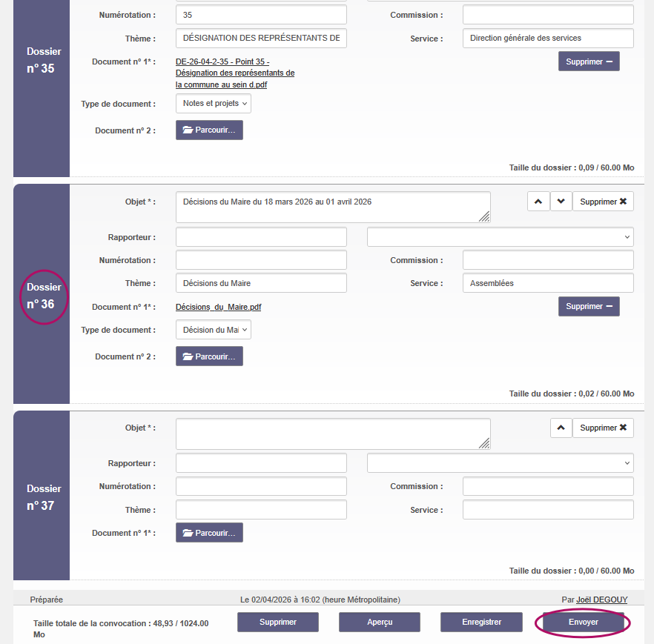
Task: Click Commission field in Dossier 37
Action: [548, 486]
